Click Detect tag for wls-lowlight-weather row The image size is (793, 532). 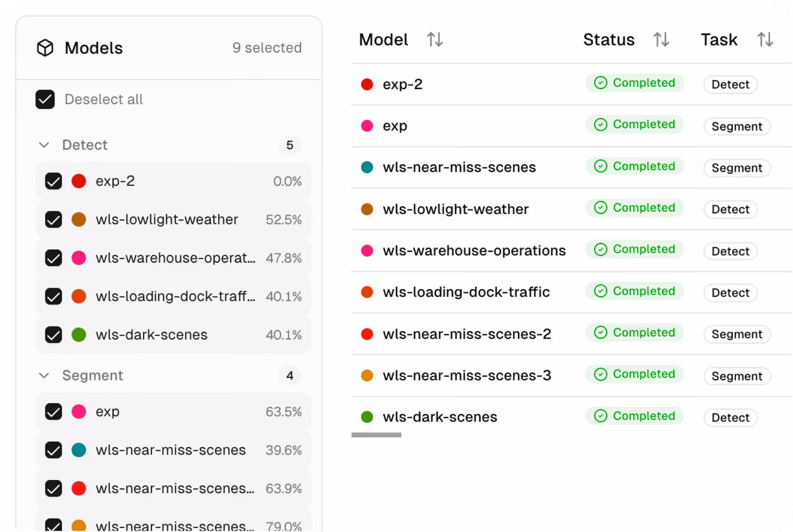coord(731,209)
